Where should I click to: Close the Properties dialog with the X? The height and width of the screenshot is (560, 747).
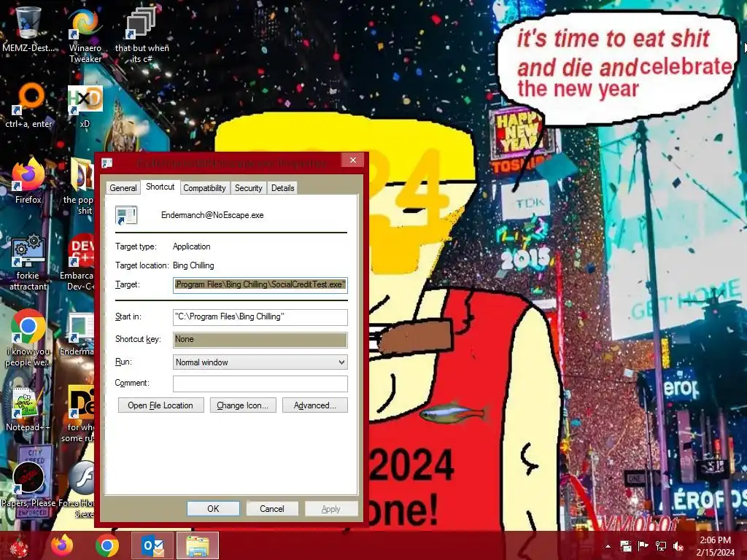353,160
